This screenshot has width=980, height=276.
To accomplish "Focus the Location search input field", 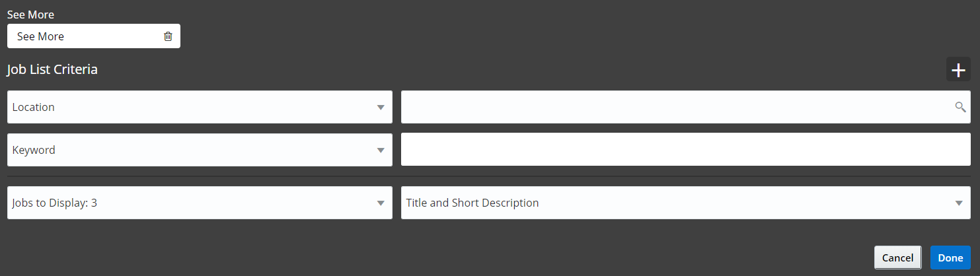I will (x=674, y=107).
